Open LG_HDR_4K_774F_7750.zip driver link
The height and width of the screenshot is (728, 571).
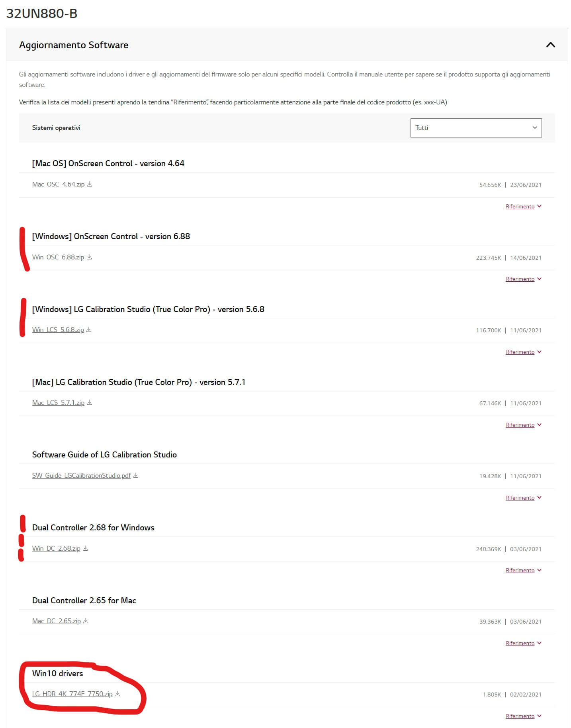72,694
